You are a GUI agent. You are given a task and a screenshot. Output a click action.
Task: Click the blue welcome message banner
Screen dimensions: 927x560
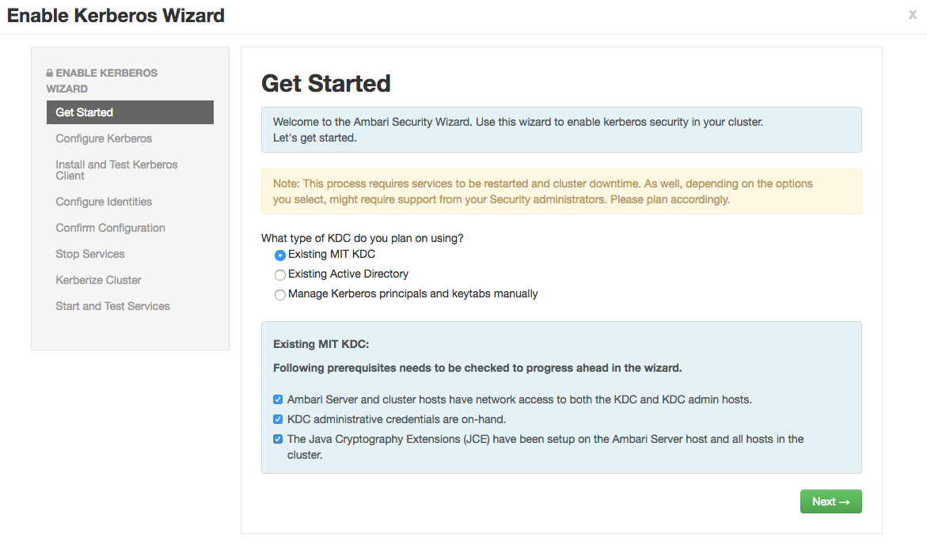560,130
